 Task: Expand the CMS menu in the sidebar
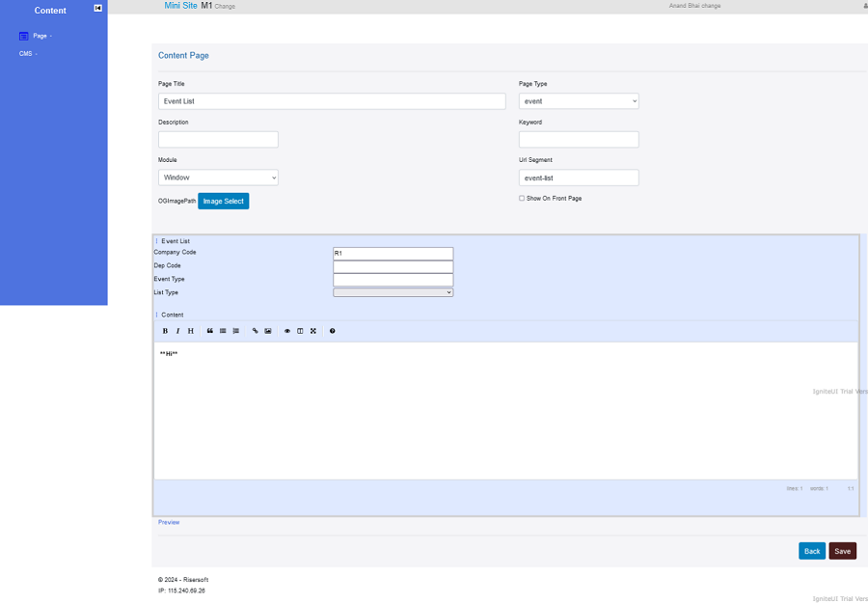tap(27, 54)
